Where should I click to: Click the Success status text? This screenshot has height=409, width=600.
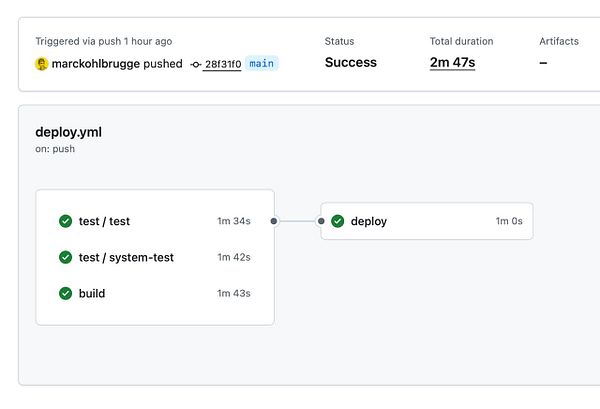350,63
